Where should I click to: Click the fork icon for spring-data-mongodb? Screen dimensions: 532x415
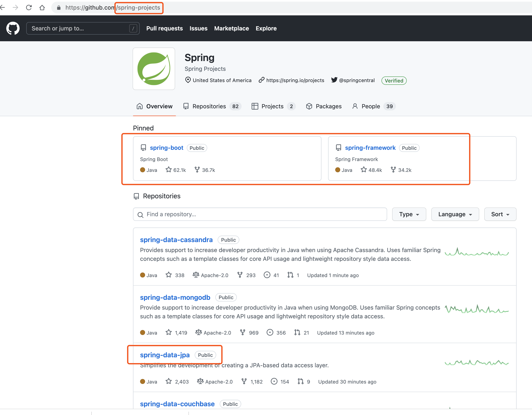[243, 332]
